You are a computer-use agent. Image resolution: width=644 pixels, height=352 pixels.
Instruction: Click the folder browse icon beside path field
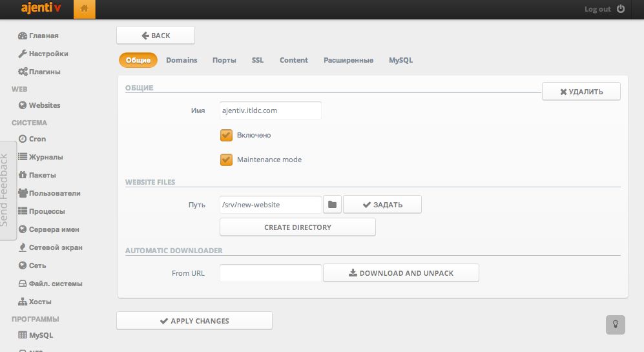(332, 205)
